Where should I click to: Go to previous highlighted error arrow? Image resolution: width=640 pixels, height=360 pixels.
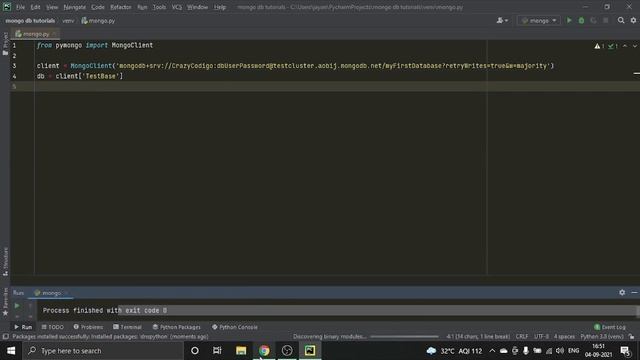(624, 46)
